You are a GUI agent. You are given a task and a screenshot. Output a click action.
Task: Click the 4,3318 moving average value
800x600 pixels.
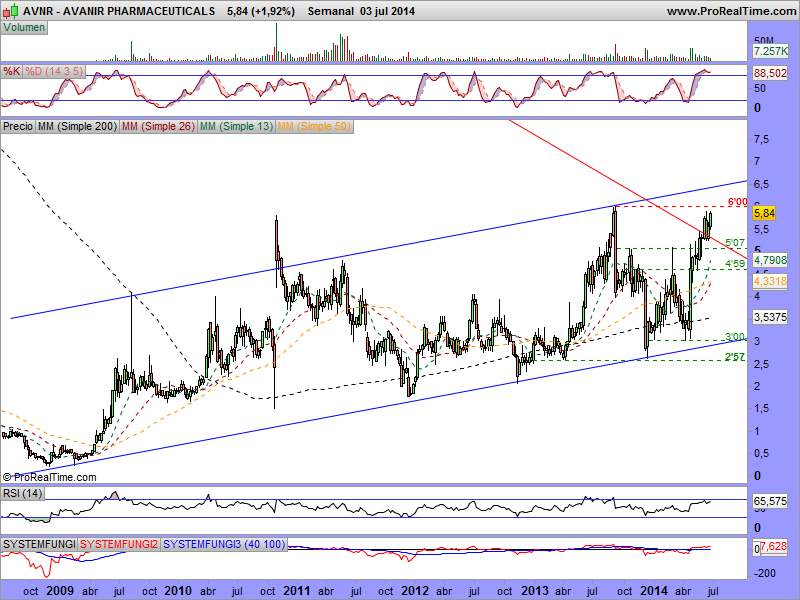770,281
